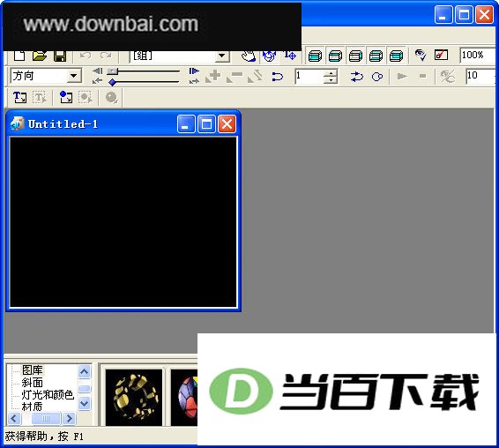
Task: Click the frame count field showing 10
Action: click(480, 77)
